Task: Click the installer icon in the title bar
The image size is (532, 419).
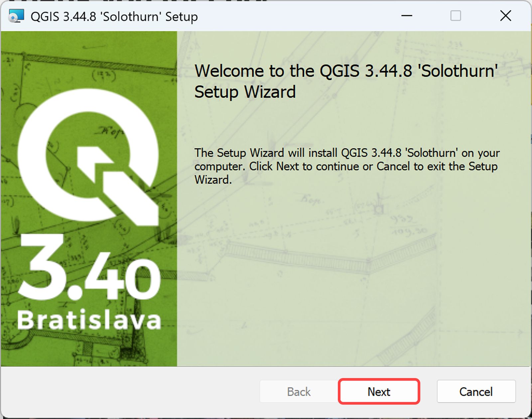Action: coord(16,16)
